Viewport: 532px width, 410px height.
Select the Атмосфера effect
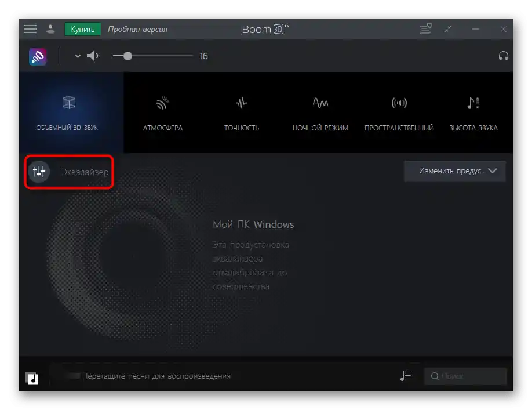tap(163, 114)
